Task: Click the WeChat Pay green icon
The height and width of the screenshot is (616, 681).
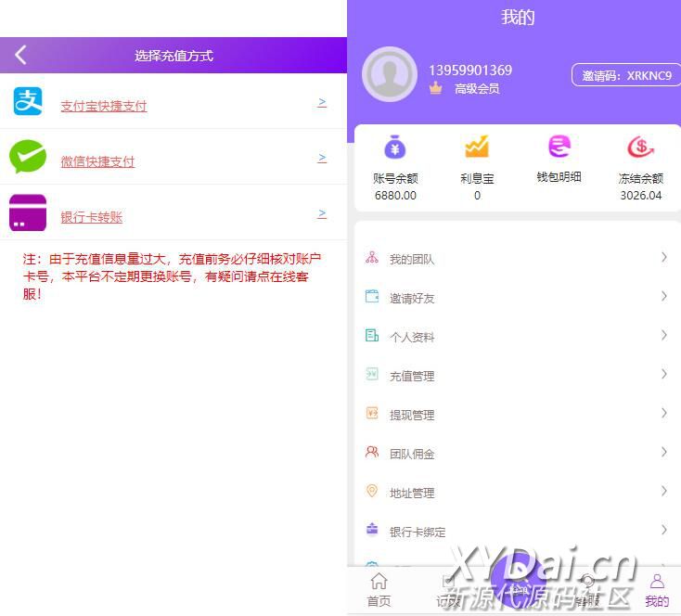Action: 28,157
